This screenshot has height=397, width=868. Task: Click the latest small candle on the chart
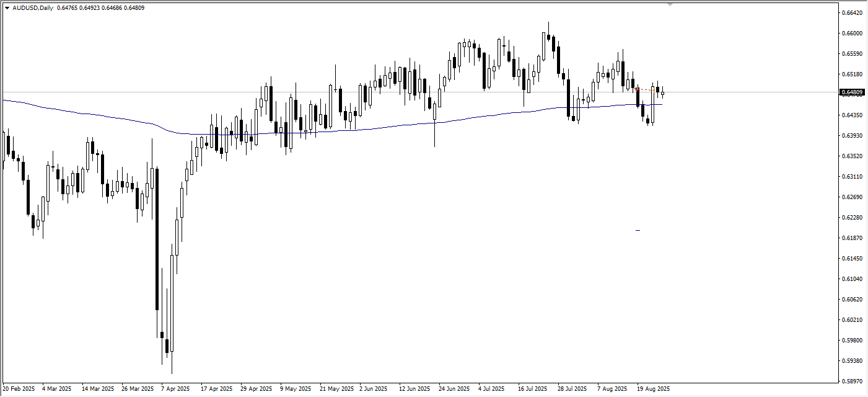[x=662, y=93]
